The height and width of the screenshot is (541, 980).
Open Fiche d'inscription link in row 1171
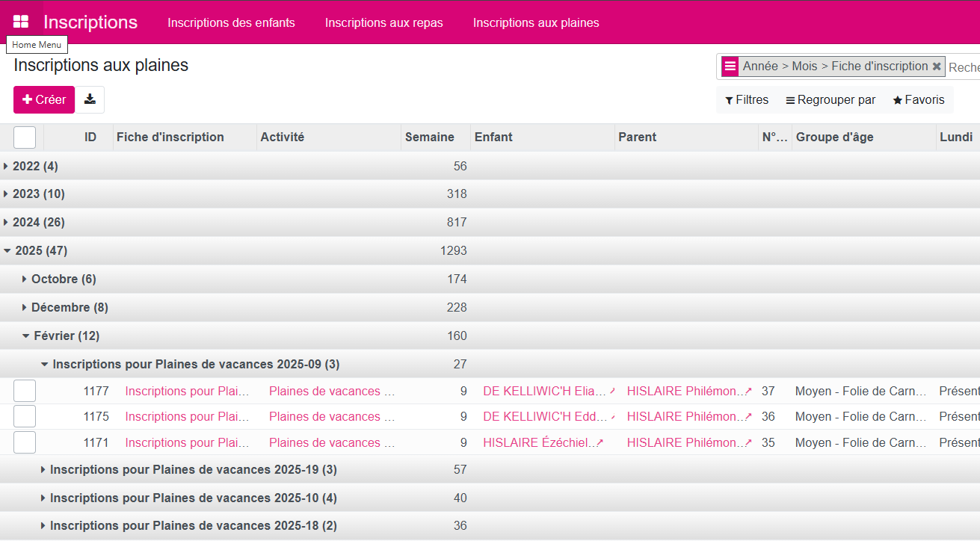(x=187, y=442)
